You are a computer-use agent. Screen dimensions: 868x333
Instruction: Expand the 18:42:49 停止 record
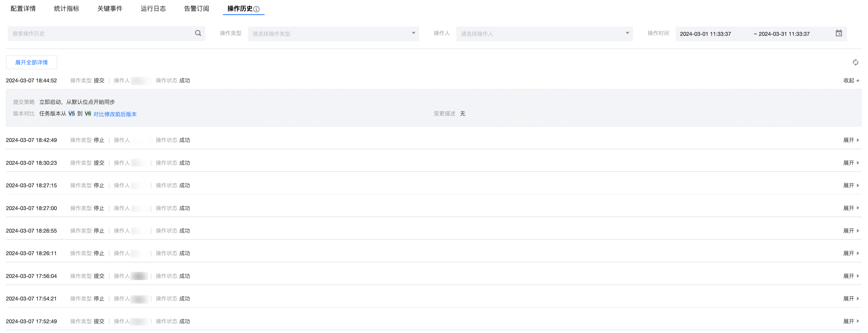(851, 140)
